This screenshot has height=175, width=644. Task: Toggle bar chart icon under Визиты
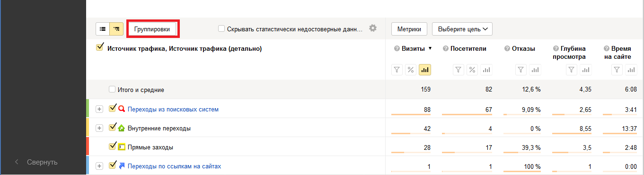(x=424, y=70)
